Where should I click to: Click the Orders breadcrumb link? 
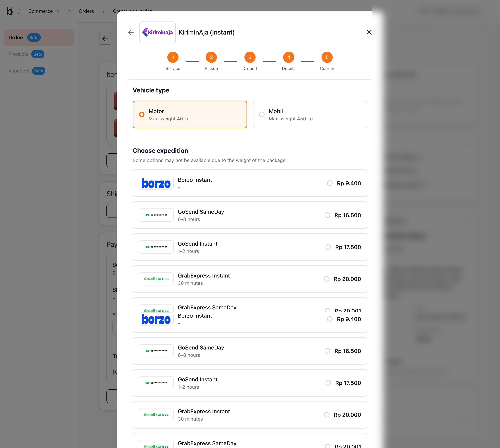(86, 11)
